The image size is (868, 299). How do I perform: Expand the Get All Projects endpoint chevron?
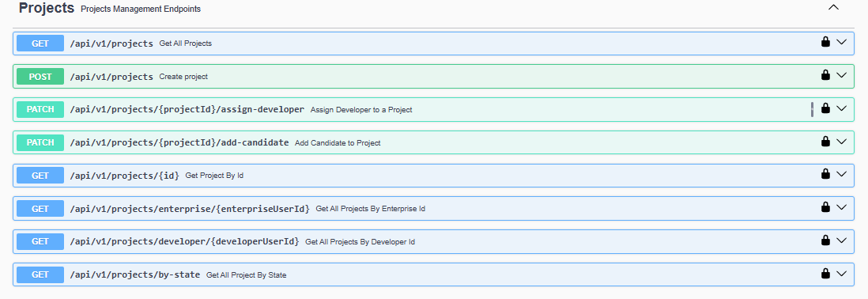842,42
